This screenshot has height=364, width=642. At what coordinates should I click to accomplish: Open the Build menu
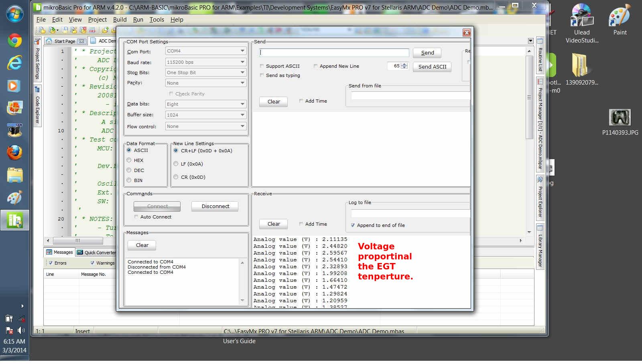(x=120, y=20)
